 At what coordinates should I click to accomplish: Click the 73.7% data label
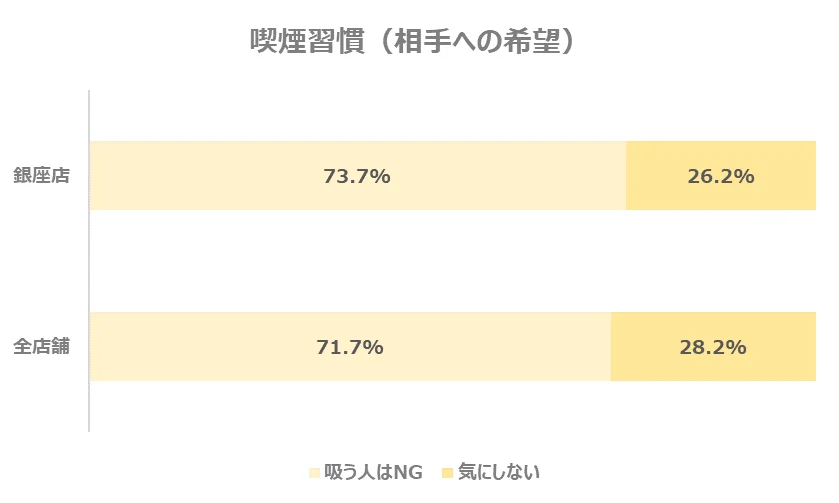(357, 176)
